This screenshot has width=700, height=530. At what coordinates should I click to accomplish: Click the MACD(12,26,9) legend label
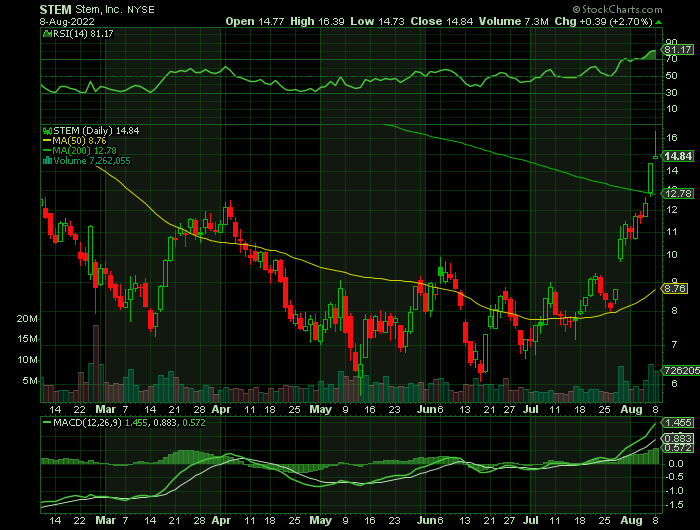click(87, 422)
